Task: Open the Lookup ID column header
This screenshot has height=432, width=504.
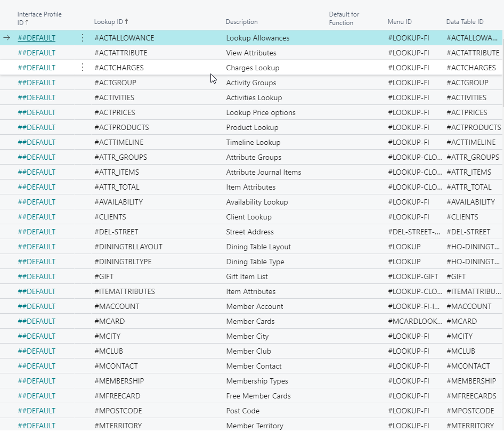Action: click(111, 22)
